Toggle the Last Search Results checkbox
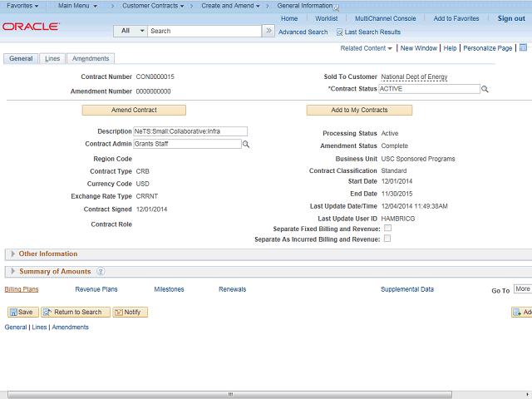The image size is (532, 399). tap(339, 32)
